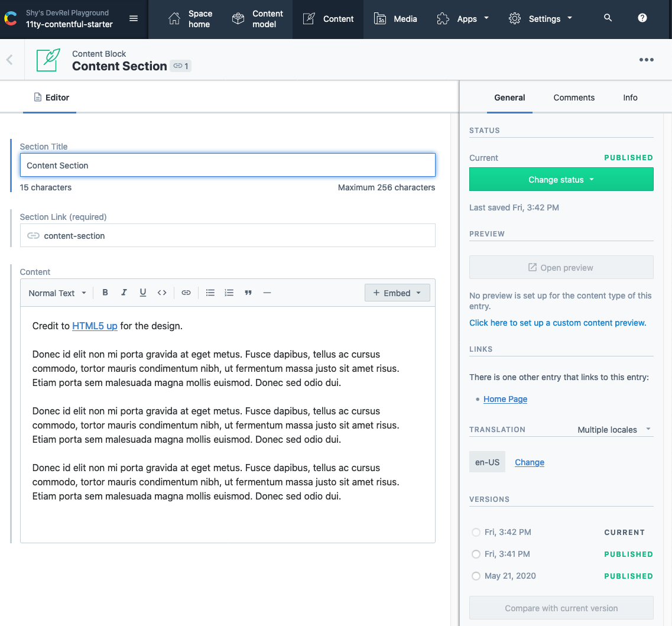Click the Content Block feather icon

click(x=48, y=60)
